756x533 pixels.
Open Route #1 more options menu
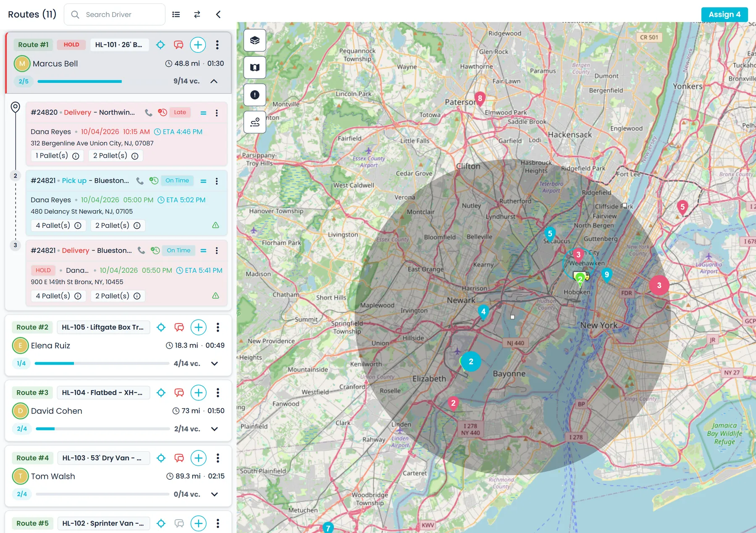coord(217,45)
